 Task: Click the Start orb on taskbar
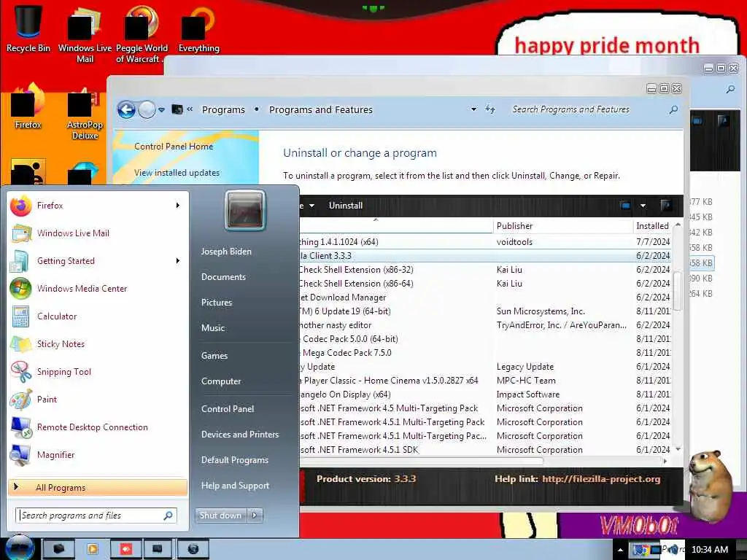20,548
